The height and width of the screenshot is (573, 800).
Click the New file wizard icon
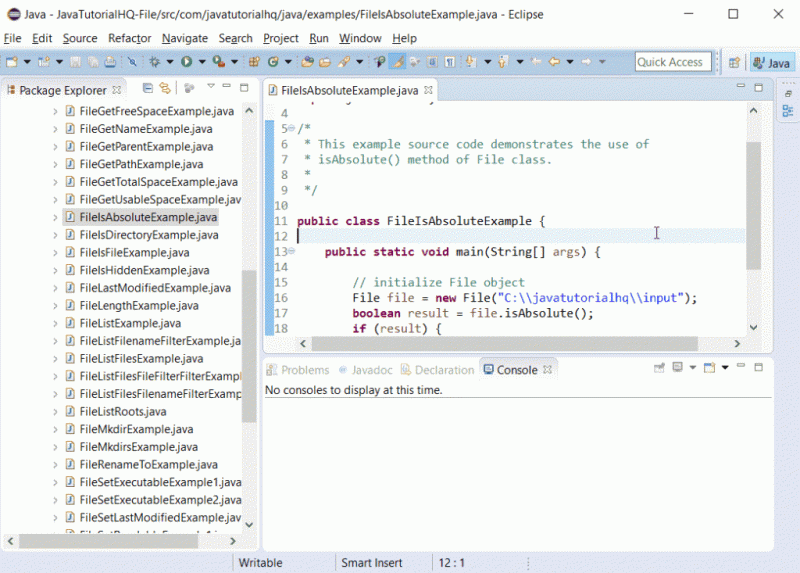click(12, 62)
